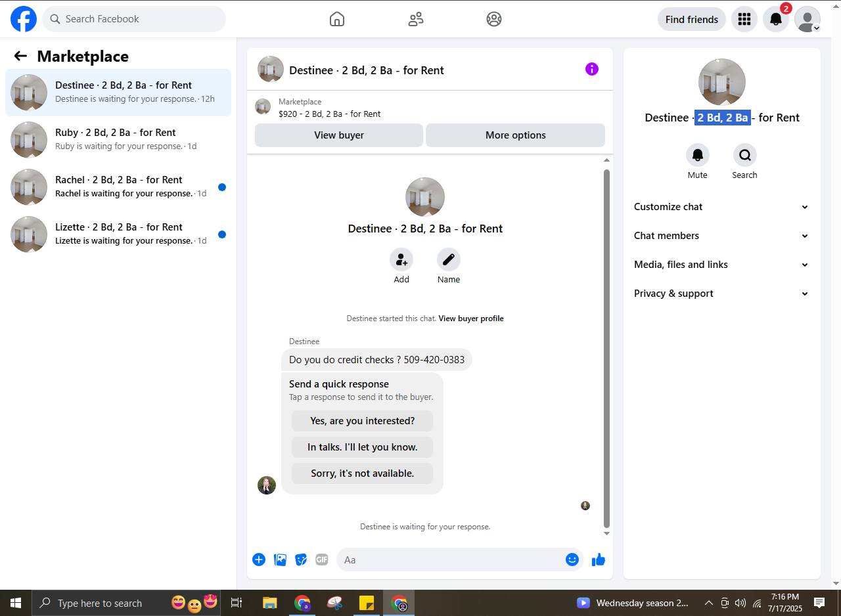
Task: Open the Windows Start button
Action: pyautogui.click(x=16, y=603)
